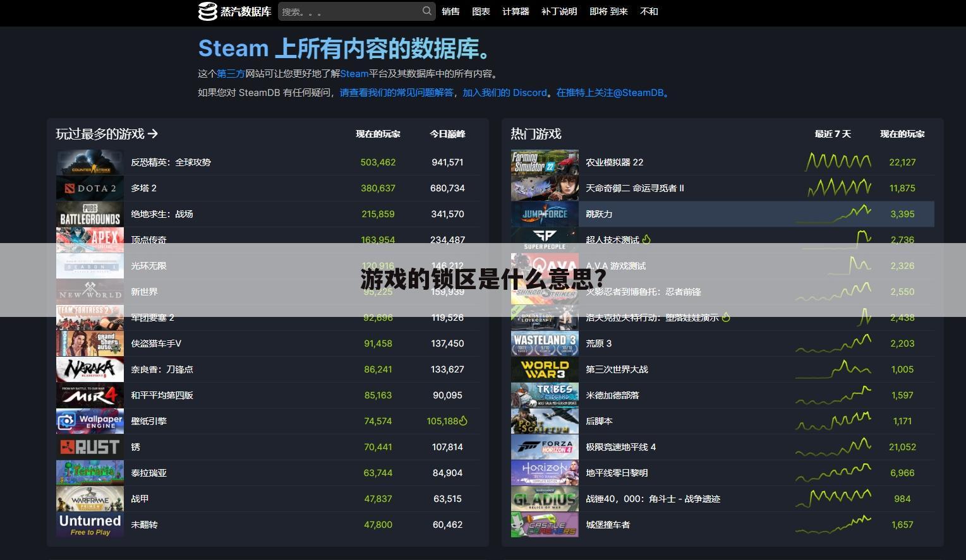Click the World War 3 thumbnail

545,369
